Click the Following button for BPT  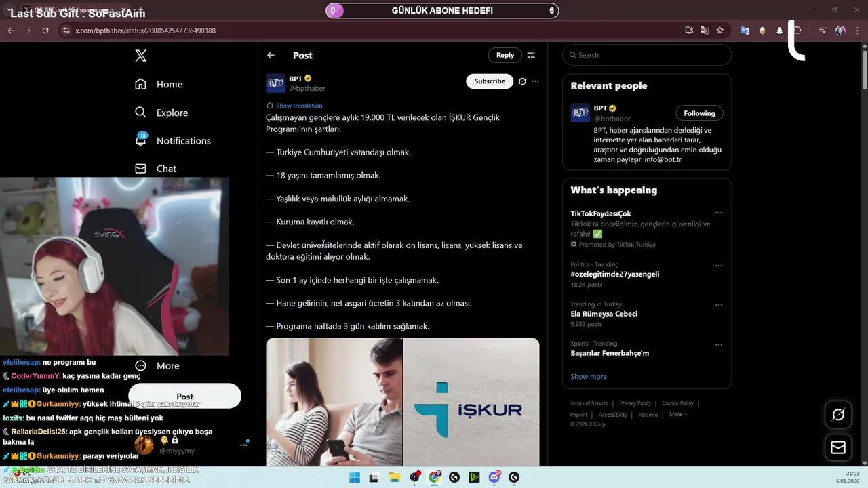pyautogui.click(x=699, y=113)
